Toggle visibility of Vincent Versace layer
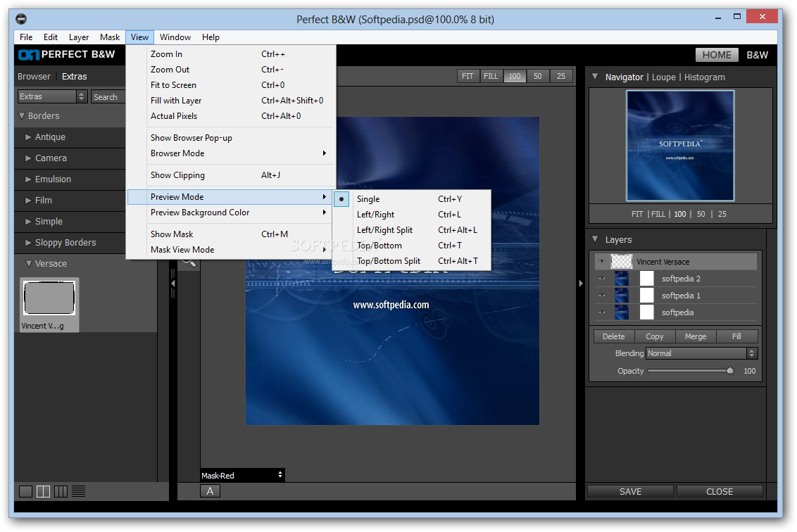The image size is (797, 532). [x=602, y=262]
